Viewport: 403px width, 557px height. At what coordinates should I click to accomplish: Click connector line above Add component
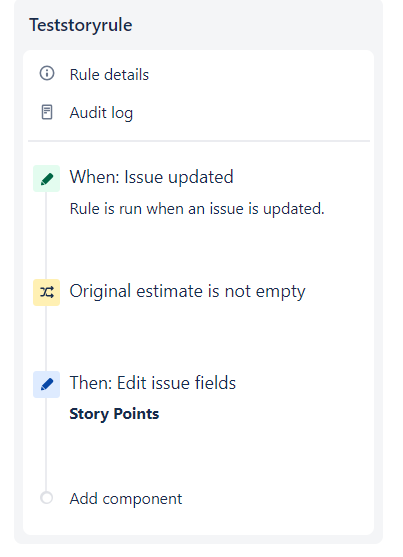pos(46,444)
